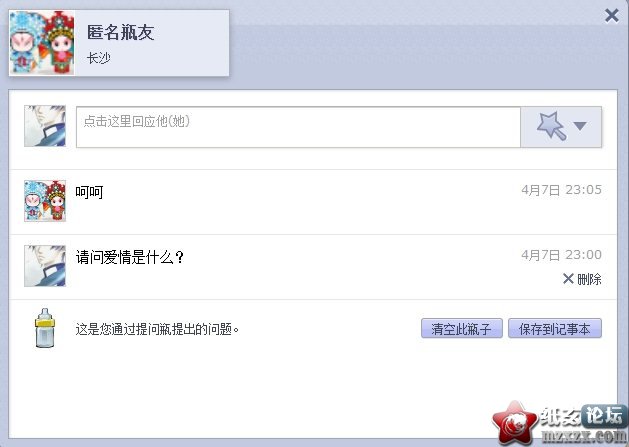The image size is (629, 447).
Task: Delete the question via 删除
Action: [x=582, y=279]
